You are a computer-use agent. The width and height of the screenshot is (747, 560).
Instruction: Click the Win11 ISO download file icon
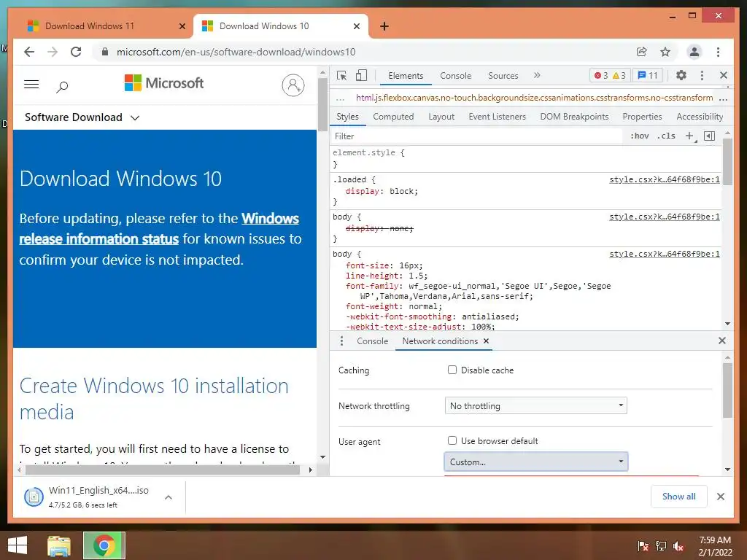[34, 497]
